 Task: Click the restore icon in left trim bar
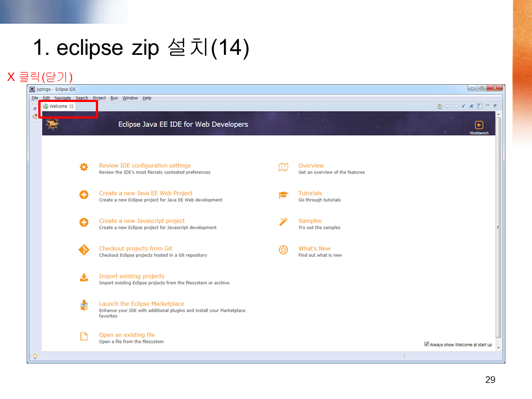[x=35, y=109]
